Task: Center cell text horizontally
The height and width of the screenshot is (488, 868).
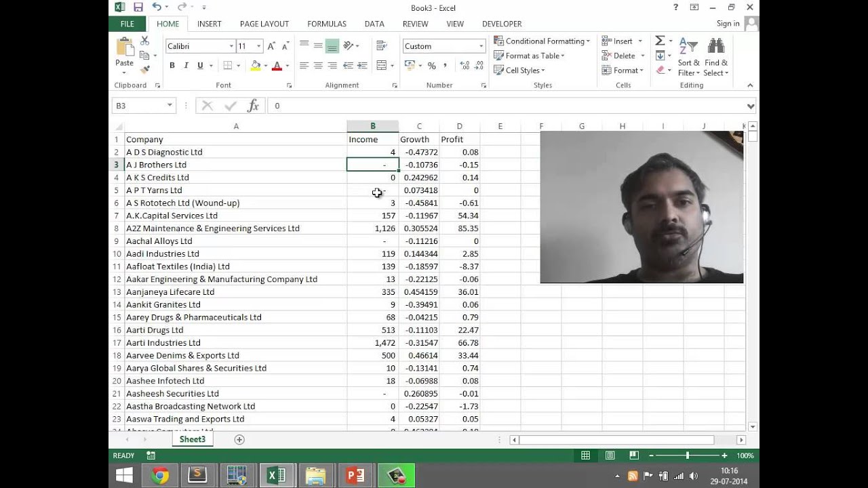Action: tap(318, 66)
